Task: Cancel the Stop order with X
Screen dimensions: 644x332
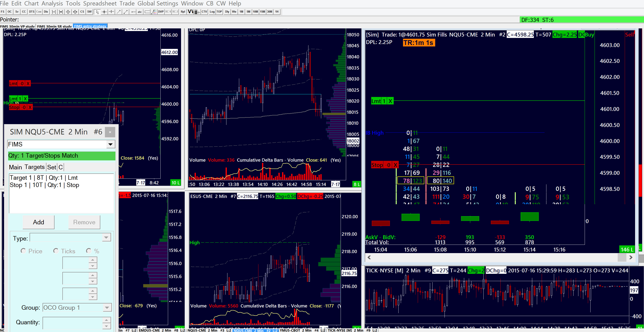Action: coord(395,165)
